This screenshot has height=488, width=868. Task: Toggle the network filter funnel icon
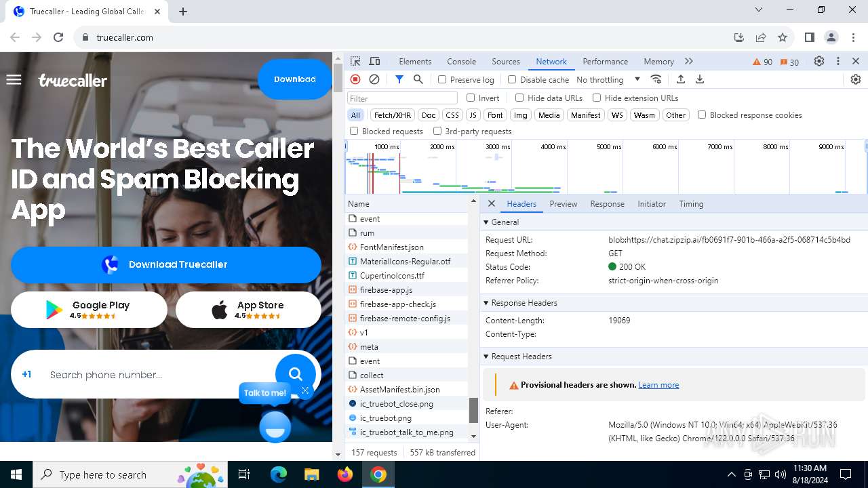coord(399,79)
